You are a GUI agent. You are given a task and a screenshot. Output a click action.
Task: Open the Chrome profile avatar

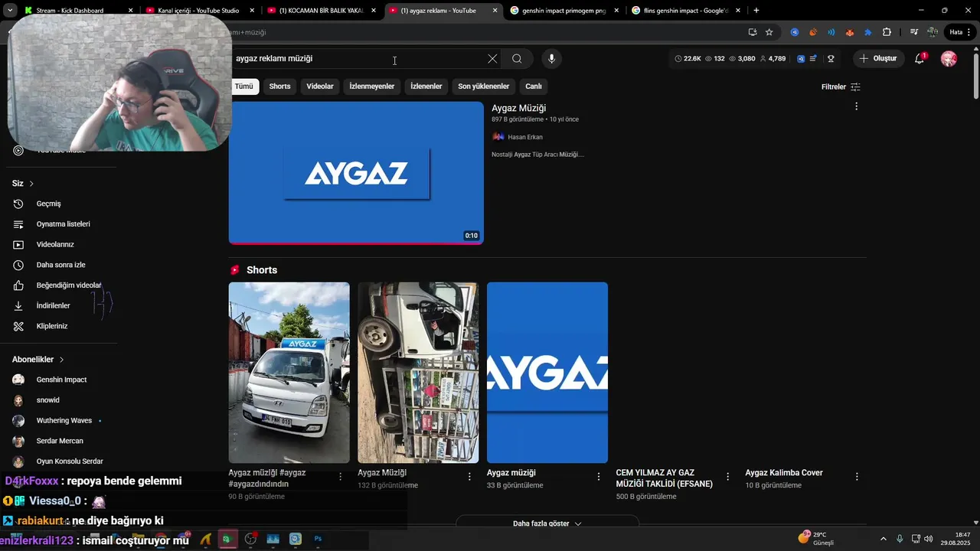coord(933,32)
